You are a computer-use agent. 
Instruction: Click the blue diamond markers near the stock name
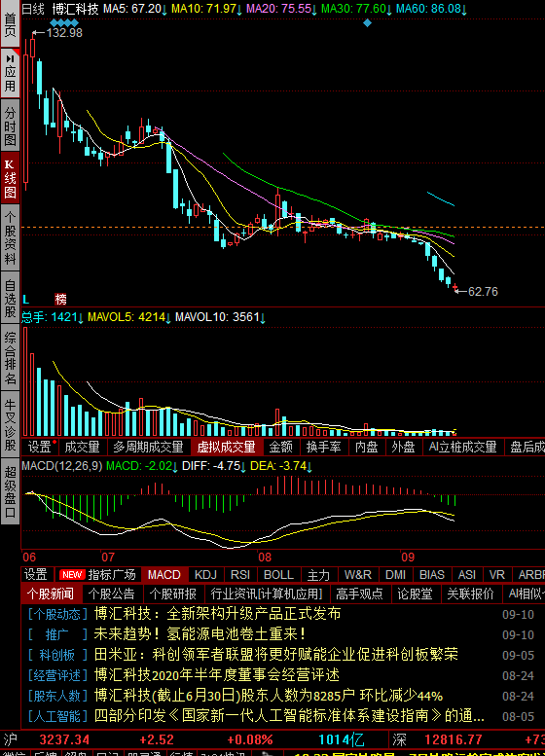(x=63, y=22)
